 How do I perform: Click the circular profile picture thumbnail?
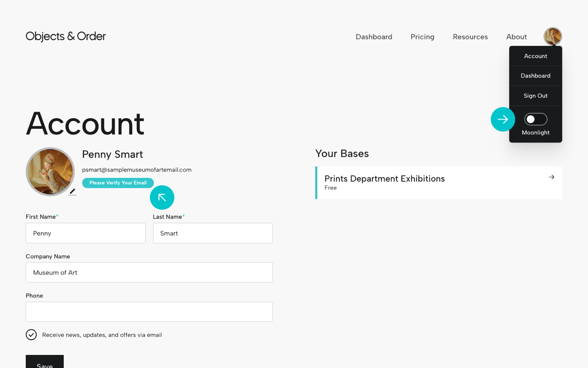[51, 171]
